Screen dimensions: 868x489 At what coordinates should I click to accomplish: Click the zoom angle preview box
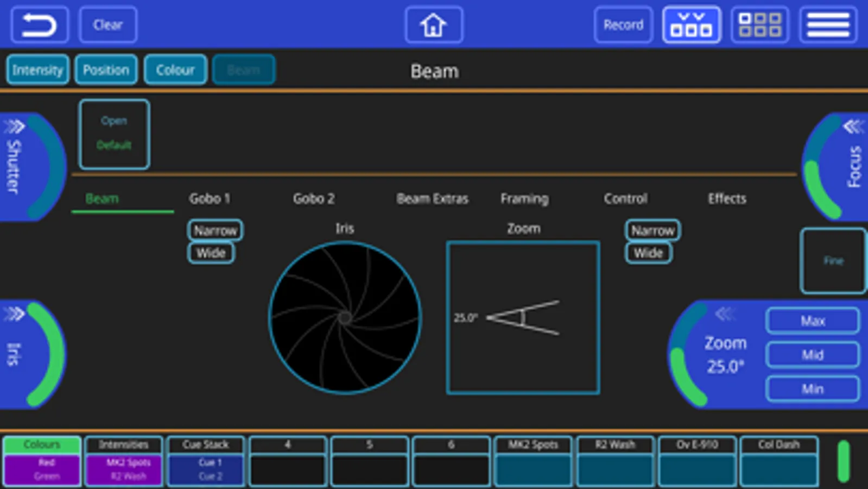523,317
